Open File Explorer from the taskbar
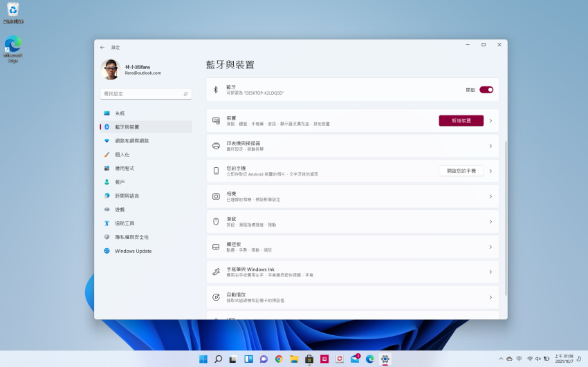588x367 pixels. (x=294, y=359)
